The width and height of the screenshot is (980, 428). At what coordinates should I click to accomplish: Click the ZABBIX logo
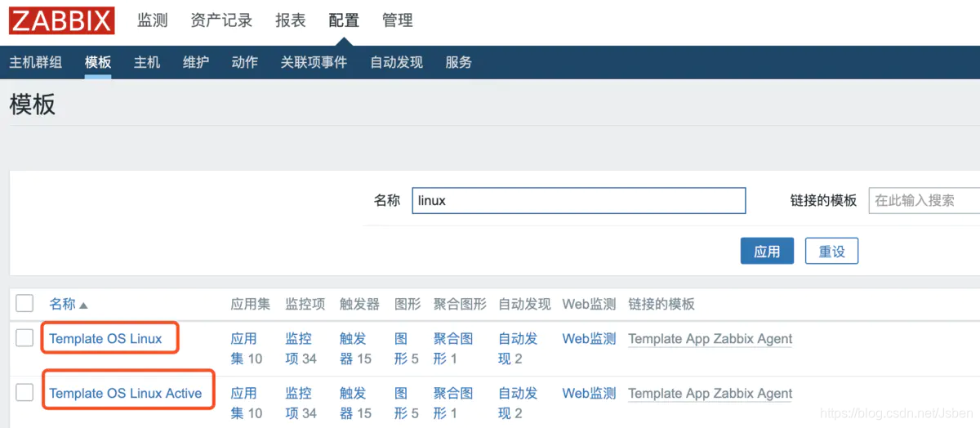[x=62, y=20]
